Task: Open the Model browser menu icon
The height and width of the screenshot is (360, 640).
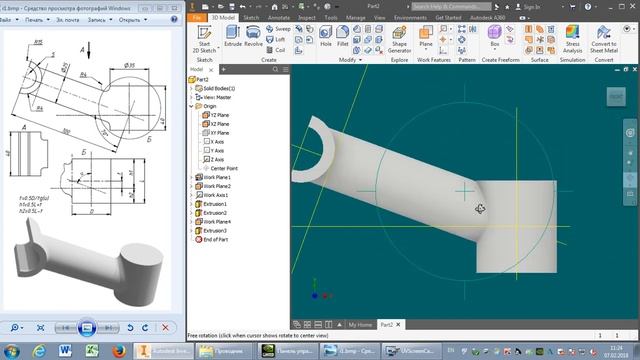Action: [x=285, y=69]
